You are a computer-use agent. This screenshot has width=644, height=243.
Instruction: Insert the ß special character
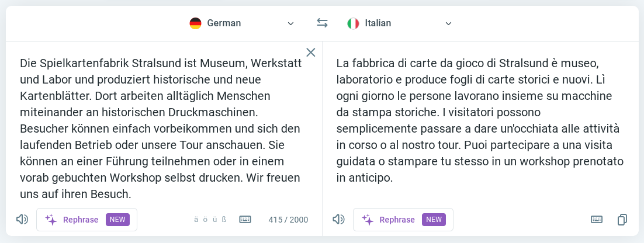tap(224, 220)
